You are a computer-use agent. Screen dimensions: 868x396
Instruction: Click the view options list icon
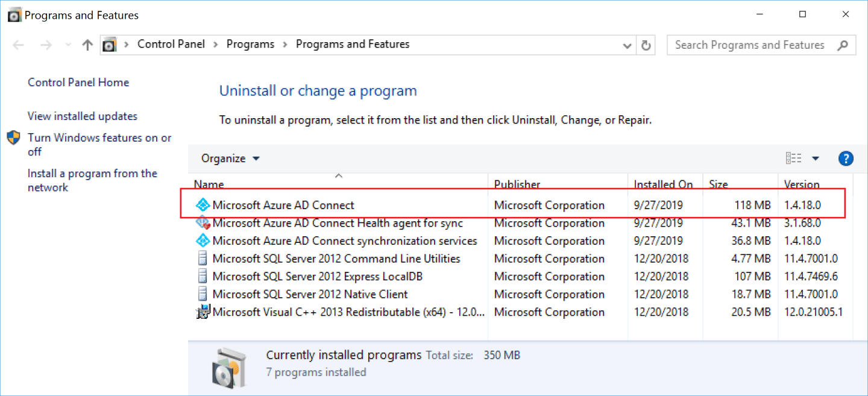click(x=794, y=159)
